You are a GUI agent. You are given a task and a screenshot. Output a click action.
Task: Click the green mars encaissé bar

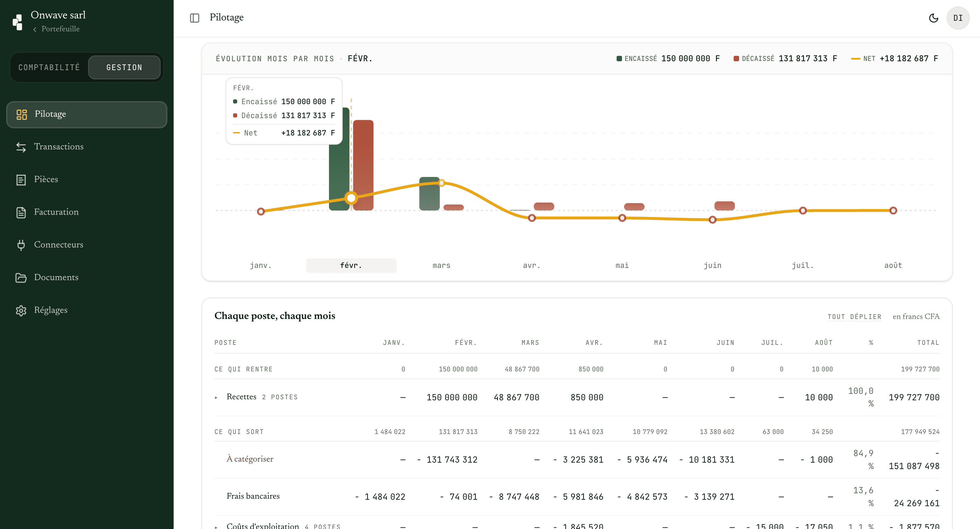(x=429, y=193)
